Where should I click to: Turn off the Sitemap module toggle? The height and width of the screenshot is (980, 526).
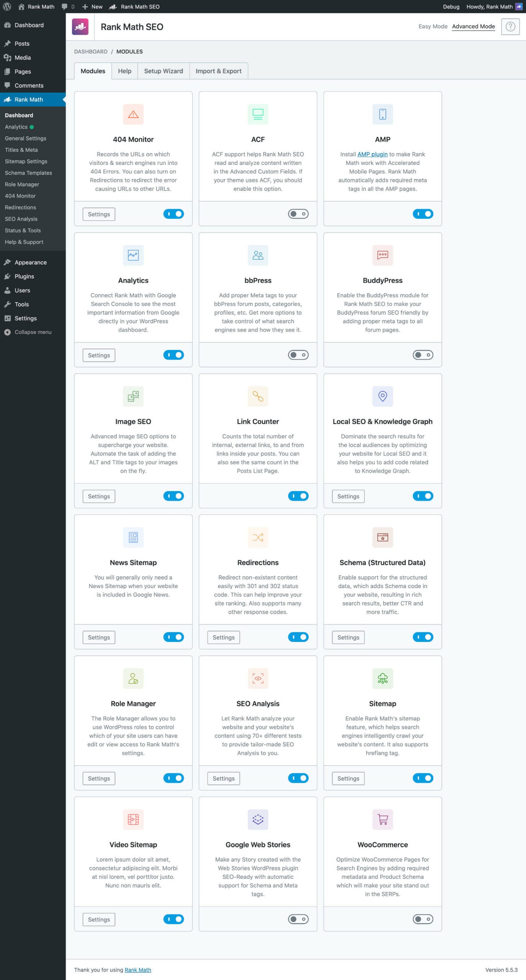[423, 778]
